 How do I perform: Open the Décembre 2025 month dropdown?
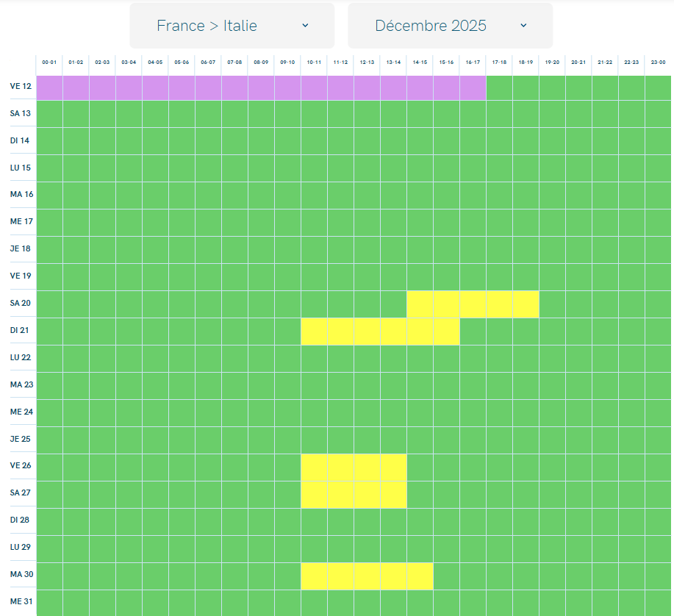click(450, 26)
